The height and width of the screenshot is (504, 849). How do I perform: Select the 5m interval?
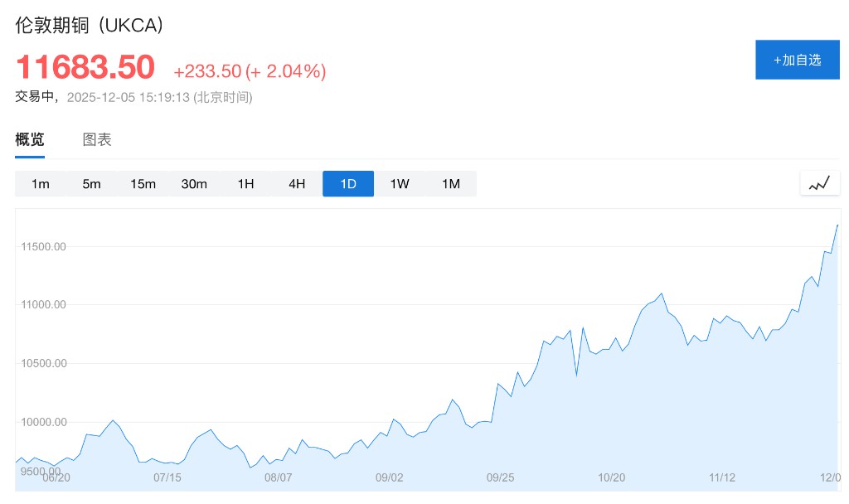pyautogui.click(x=91, y=184)
